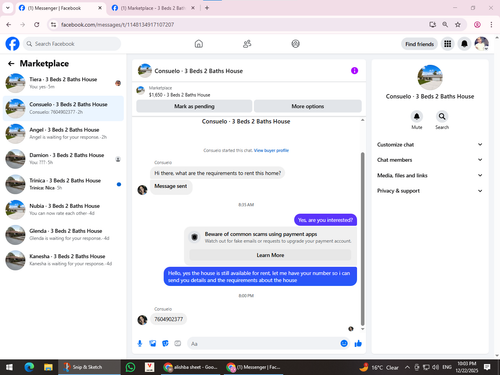The height and width of the screenshot is (375, 500).
Task: Choose a sticker in the composer
Action: (x=165, y=343)
